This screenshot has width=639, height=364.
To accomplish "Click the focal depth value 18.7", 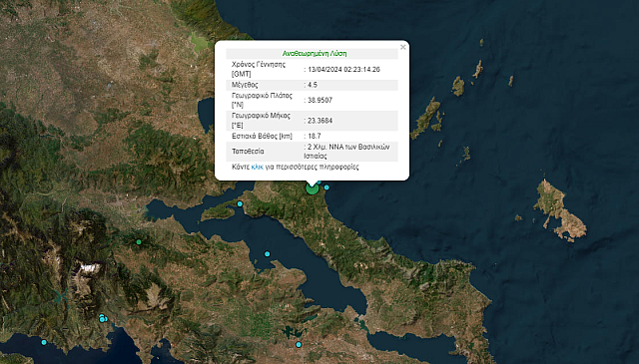I will [x=315, y=136].
